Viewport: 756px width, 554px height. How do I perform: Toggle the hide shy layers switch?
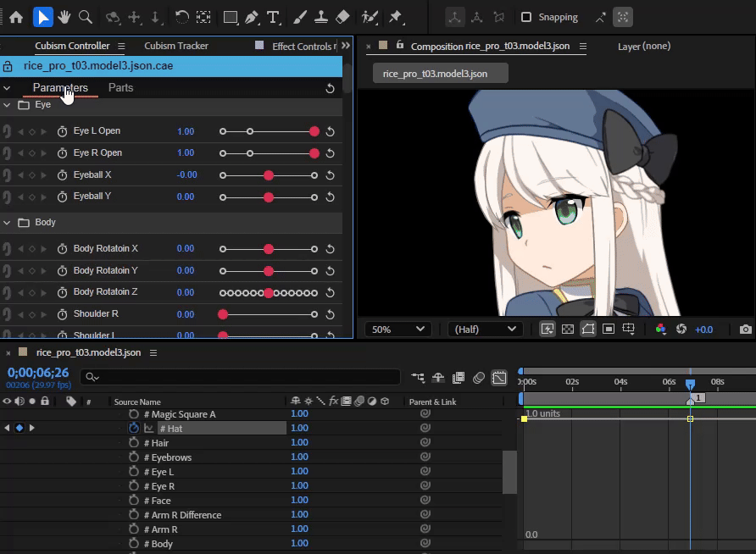[438, 378]
